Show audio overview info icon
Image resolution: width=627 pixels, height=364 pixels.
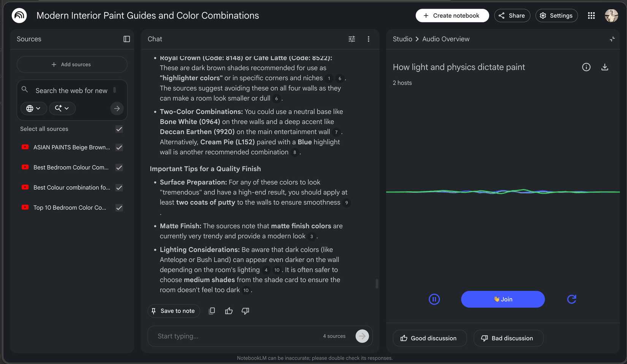(586, 67)
